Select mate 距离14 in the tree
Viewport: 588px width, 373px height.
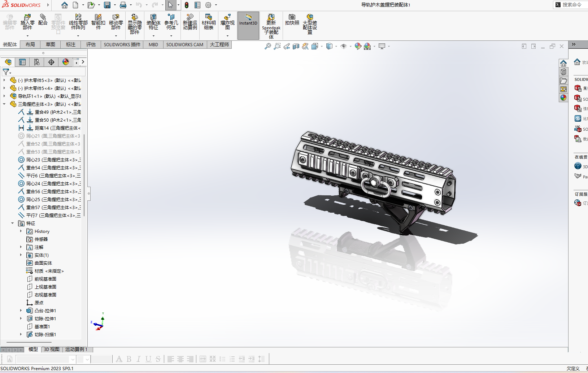[x=49, y=128]
